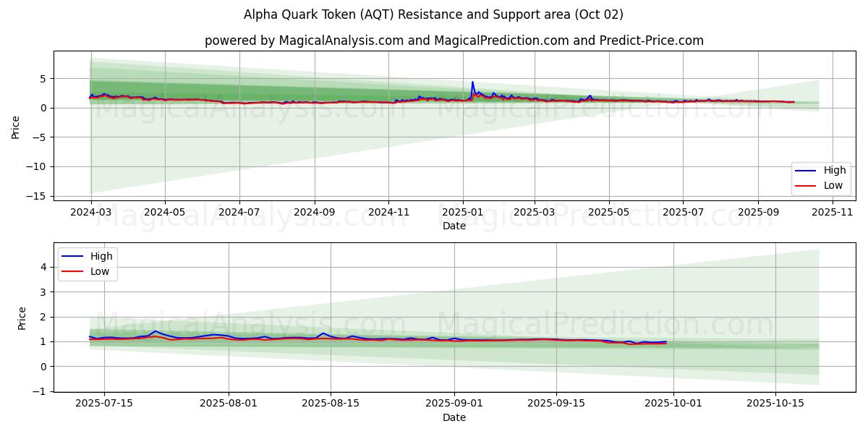This screenshot has width=868, height=434.
Task: Click the bottom chart's 'Price' y-axis label
Action: click(x=22, y=318)
